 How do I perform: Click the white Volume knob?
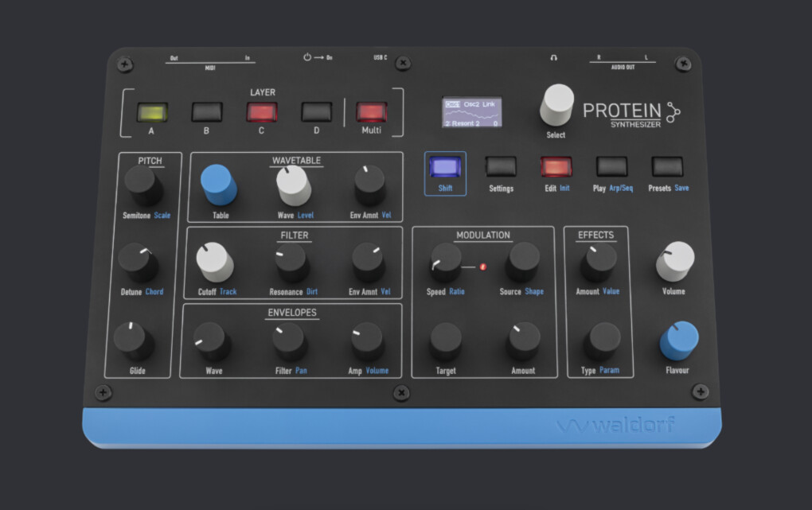[x=675, y=262]
